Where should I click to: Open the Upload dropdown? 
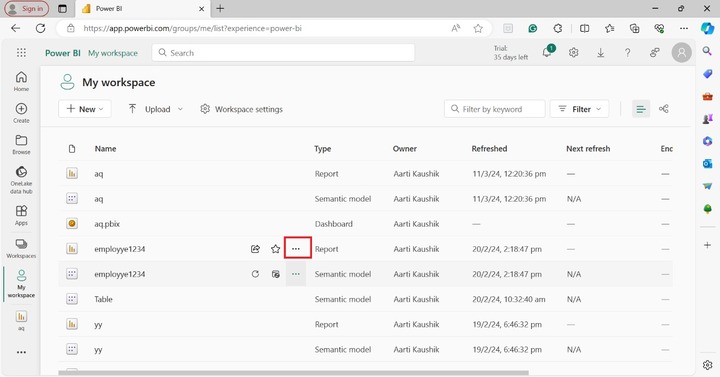pyautogui.click(x=156, y=109)
